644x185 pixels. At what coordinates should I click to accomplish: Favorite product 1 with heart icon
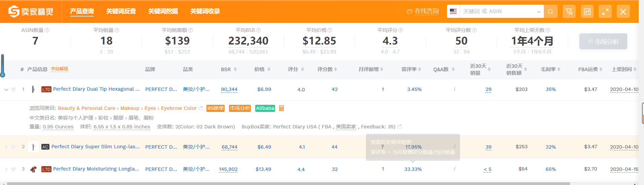click(x=13, y=90)
